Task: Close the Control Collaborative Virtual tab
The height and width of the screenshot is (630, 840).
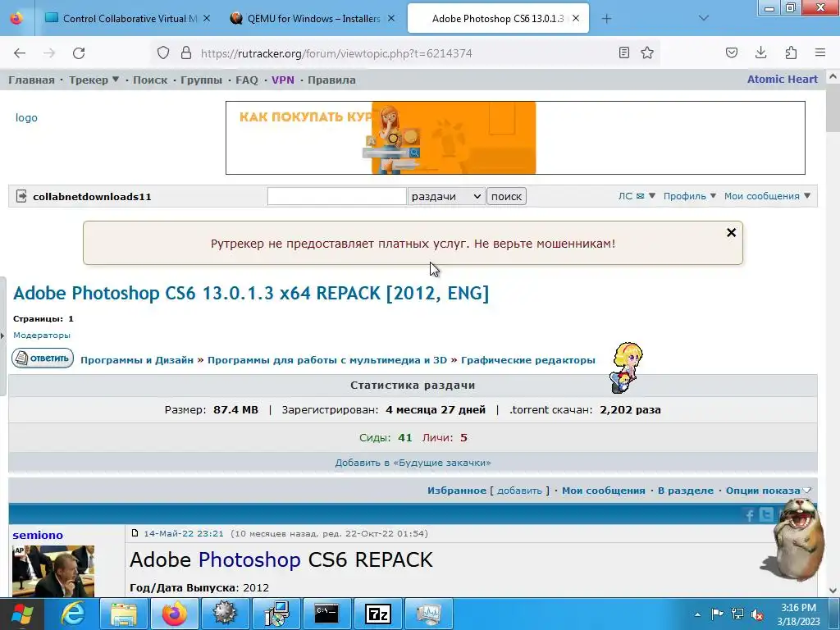Action: [x=207, y=18]
